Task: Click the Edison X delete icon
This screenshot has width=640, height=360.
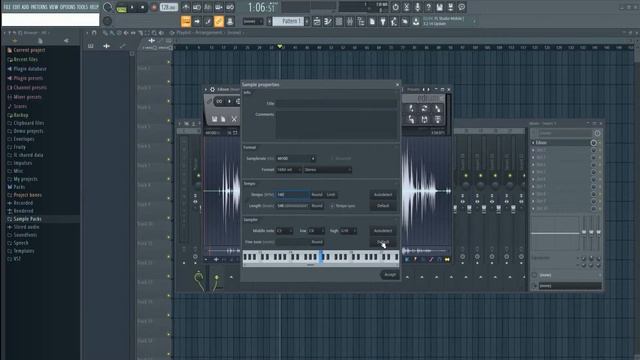Action: tap(234, 119)
